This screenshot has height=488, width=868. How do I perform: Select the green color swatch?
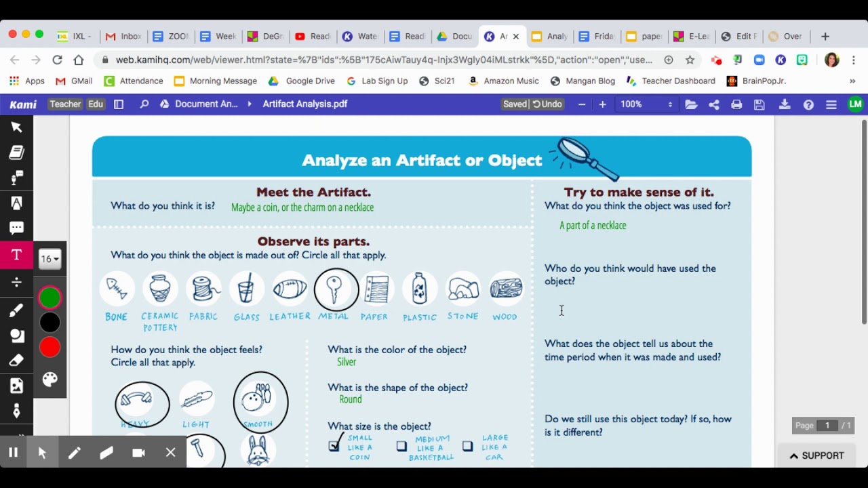click(50, 298)
